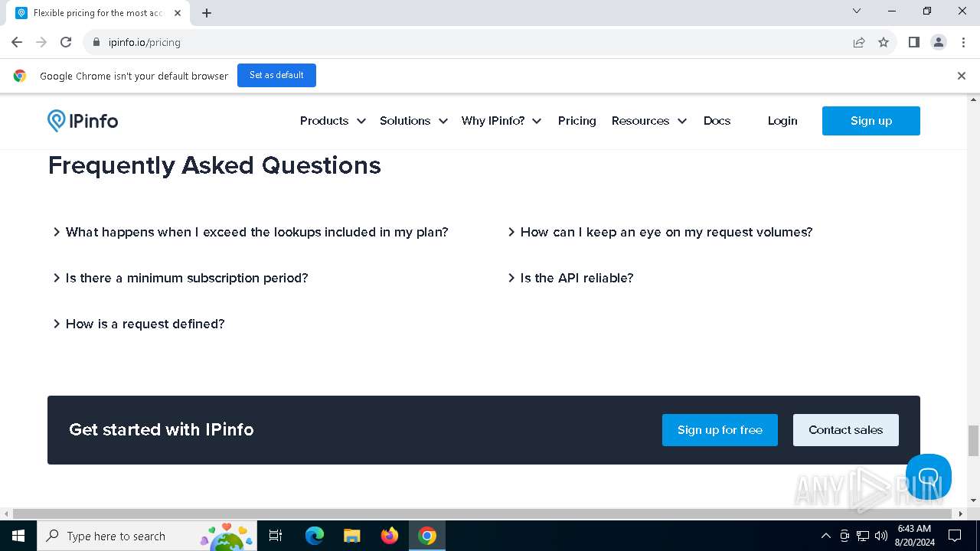980x551 pixels.
Task: Open a new tab with the plus button
Action: coord(207,13)
